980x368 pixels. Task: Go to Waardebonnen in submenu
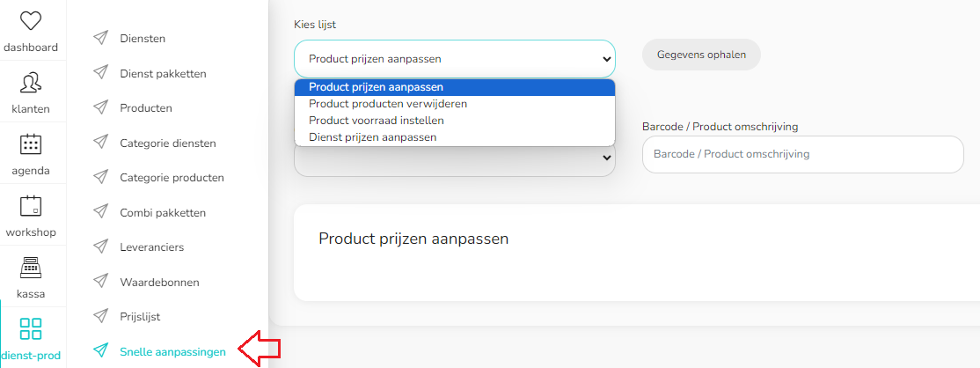pos(159,283)
